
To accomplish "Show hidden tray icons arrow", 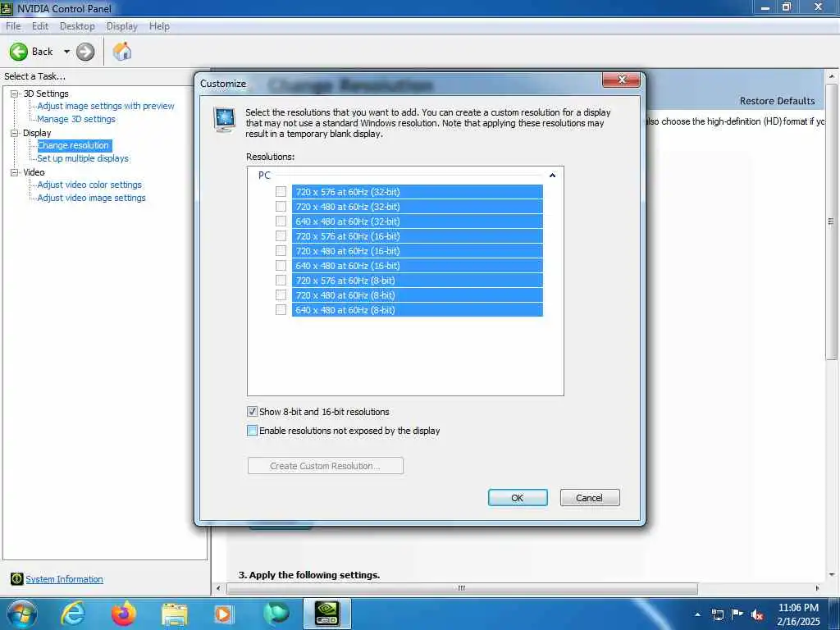I will (697, 614).
